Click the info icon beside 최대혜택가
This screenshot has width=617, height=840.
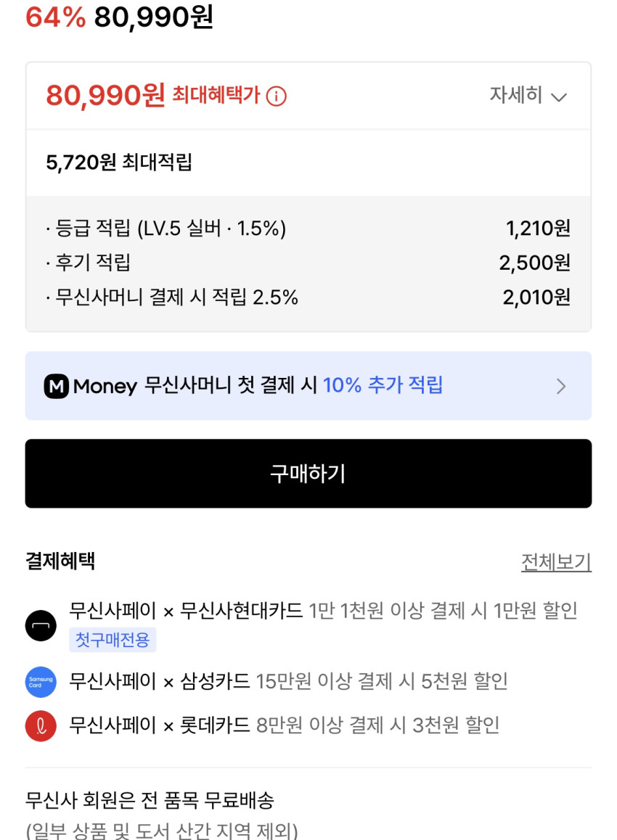276,96
